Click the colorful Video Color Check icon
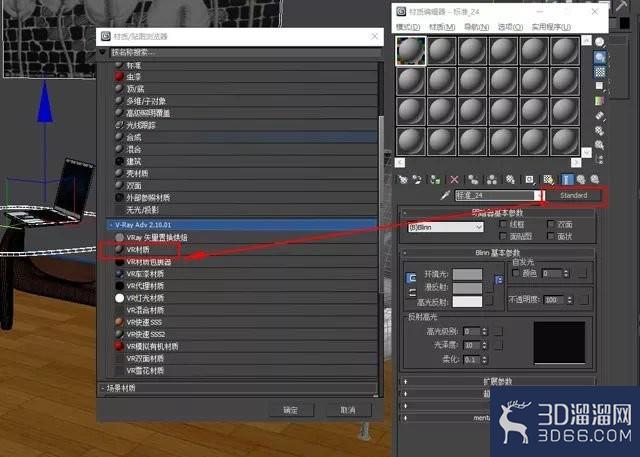This screenshot has width=640, height=457. pos(600,100)
